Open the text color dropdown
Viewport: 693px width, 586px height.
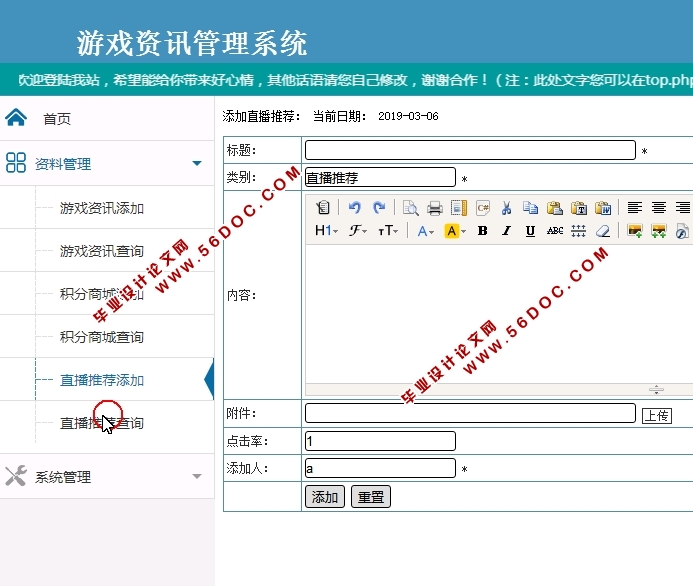[x=426, y=231]
